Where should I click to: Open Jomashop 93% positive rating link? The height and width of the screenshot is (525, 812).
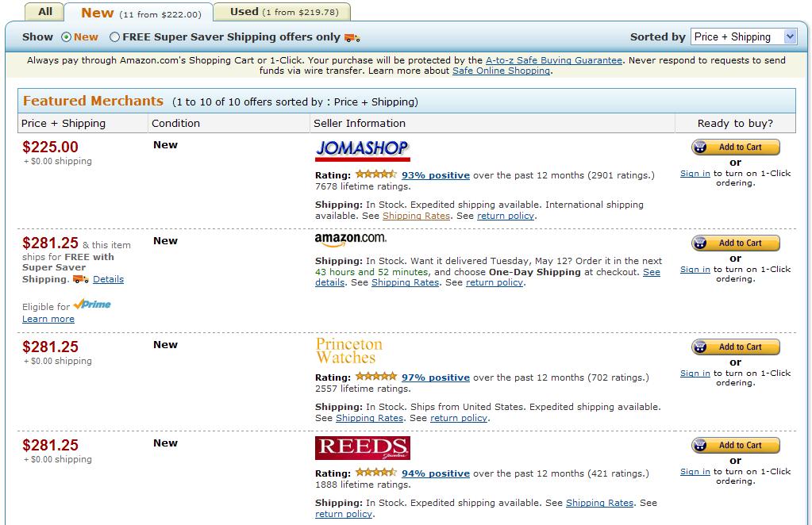tap(436, 175)
